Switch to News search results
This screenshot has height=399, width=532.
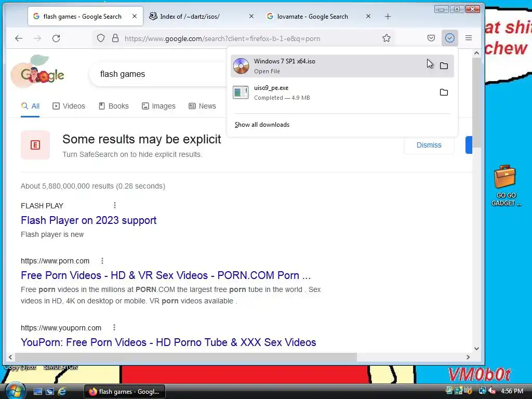click(202, 106)
